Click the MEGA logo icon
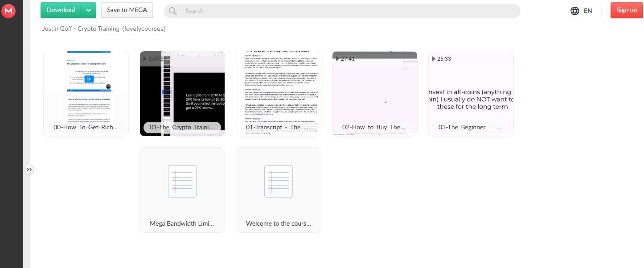The width and height of the screenshot is (644, 268). point(8,11)
